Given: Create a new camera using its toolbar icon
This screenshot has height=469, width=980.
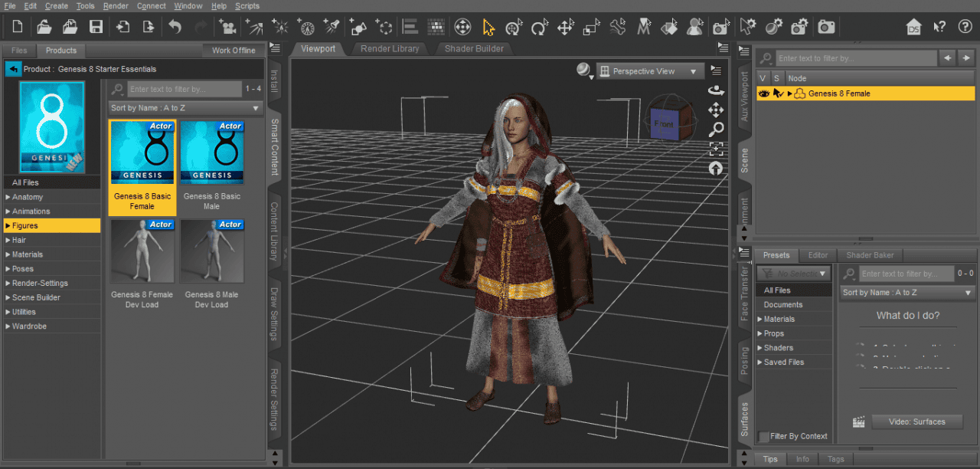Looking at the screenshot, I should (227, 26).
